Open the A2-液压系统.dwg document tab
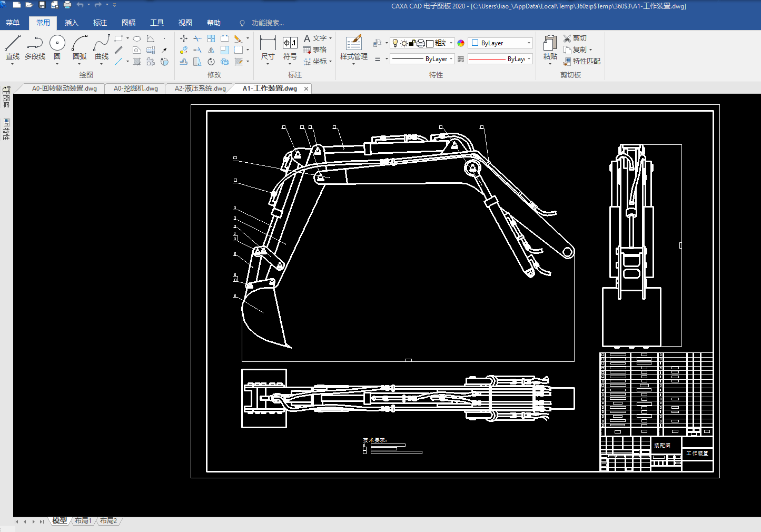The height and width of the screenshot is (532, 761). point(200,88)
